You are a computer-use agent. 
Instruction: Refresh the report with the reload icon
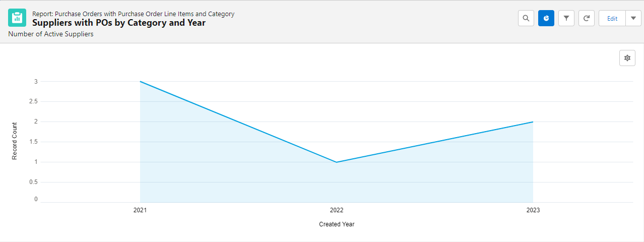coord(587,18)
